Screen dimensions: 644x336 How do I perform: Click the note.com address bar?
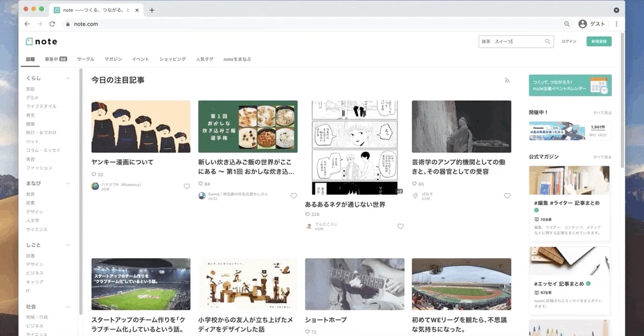click(x=317, y=24)
